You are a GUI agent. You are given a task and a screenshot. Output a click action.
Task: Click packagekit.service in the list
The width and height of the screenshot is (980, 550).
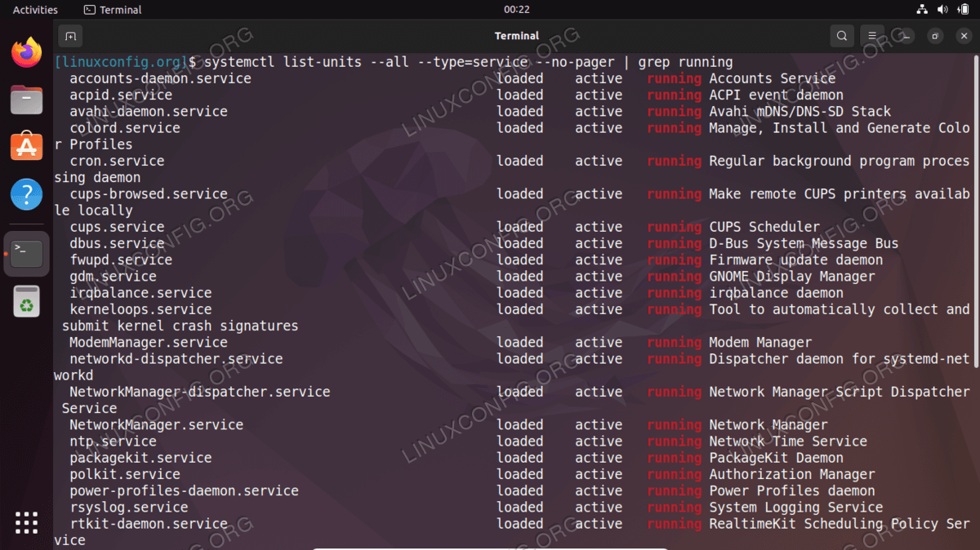click(x=140, y=458)
